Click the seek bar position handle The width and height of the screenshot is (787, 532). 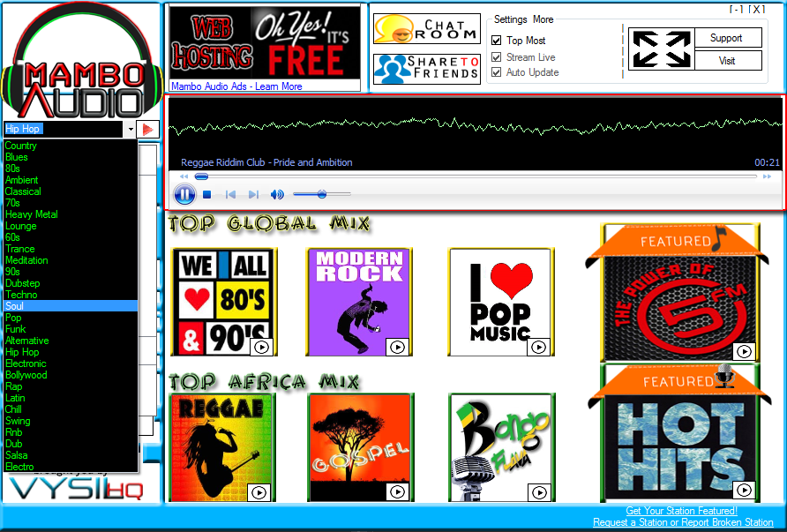click(201, 176)
